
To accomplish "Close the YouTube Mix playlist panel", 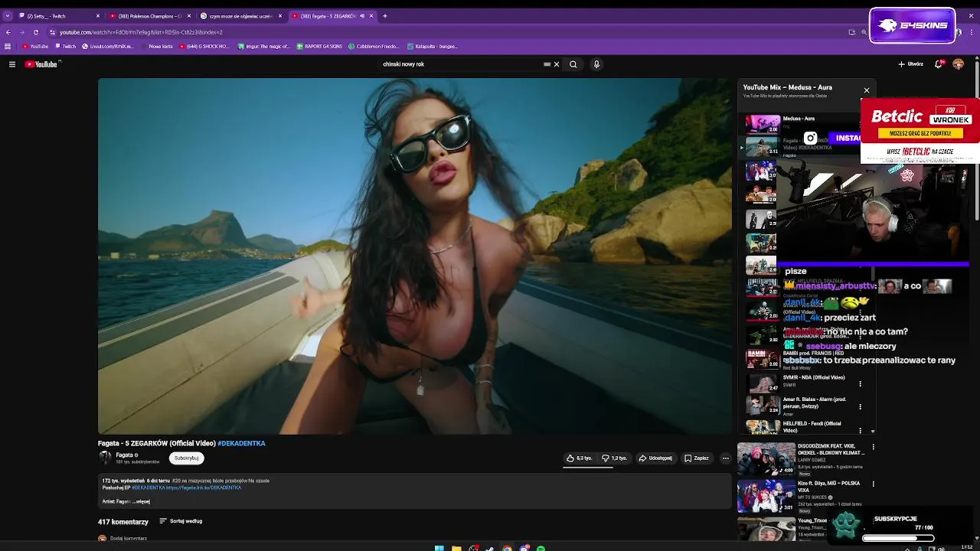I will (x=867, y=90).
